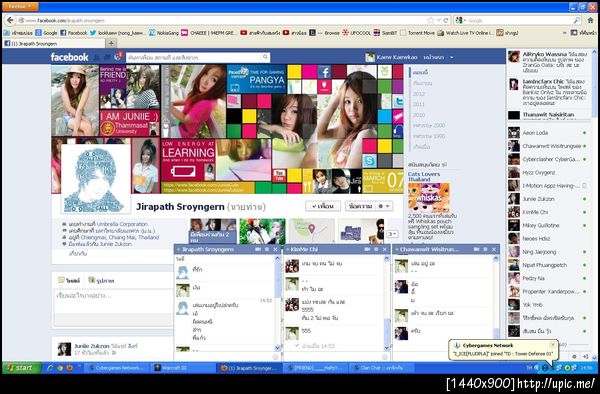Open settings gear in Chawanwit chat window
This screenshot has width=600, height=394.
coord(485,249)
